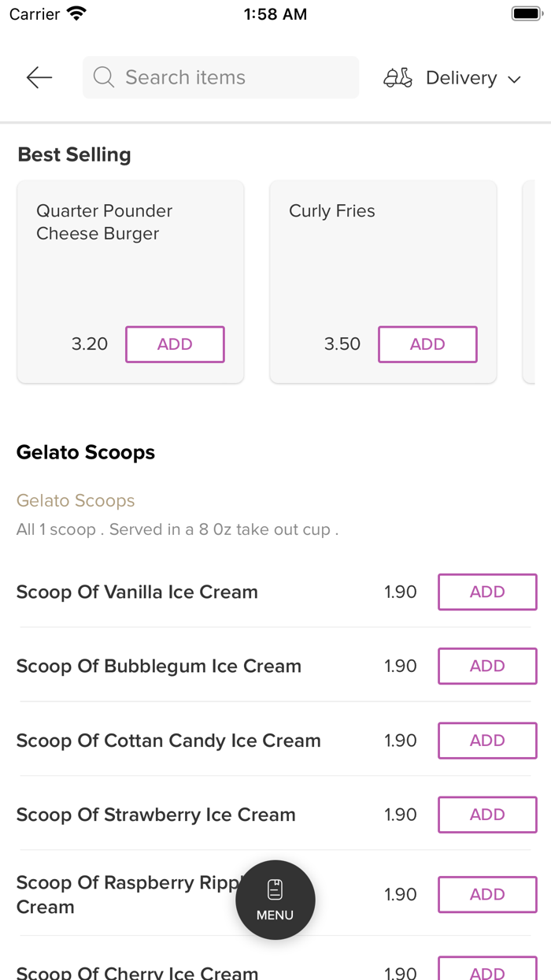Type in the Search items field
The width and height of the screenshot is (551, 980).
point(236,77)
